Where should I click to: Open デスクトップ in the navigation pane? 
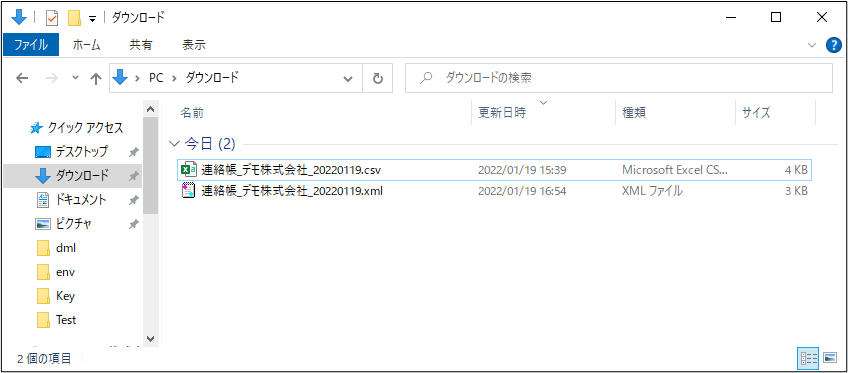click(81, 152)
